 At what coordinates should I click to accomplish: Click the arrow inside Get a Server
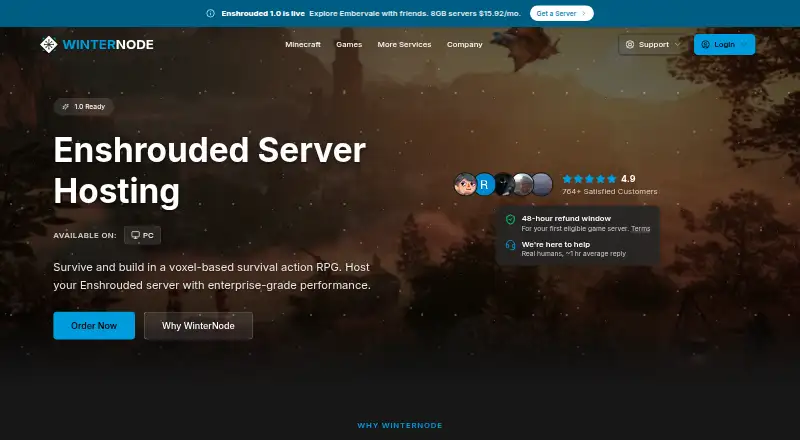pyautogui.click(x=584, y=14)
